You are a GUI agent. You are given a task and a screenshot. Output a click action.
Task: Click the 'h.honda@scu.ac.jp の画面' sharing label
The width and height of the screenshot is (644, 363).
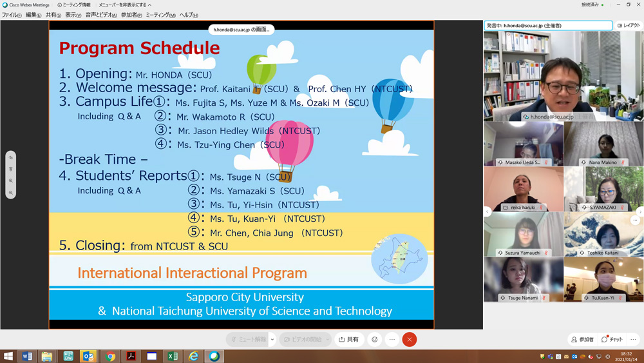[241, 30]
